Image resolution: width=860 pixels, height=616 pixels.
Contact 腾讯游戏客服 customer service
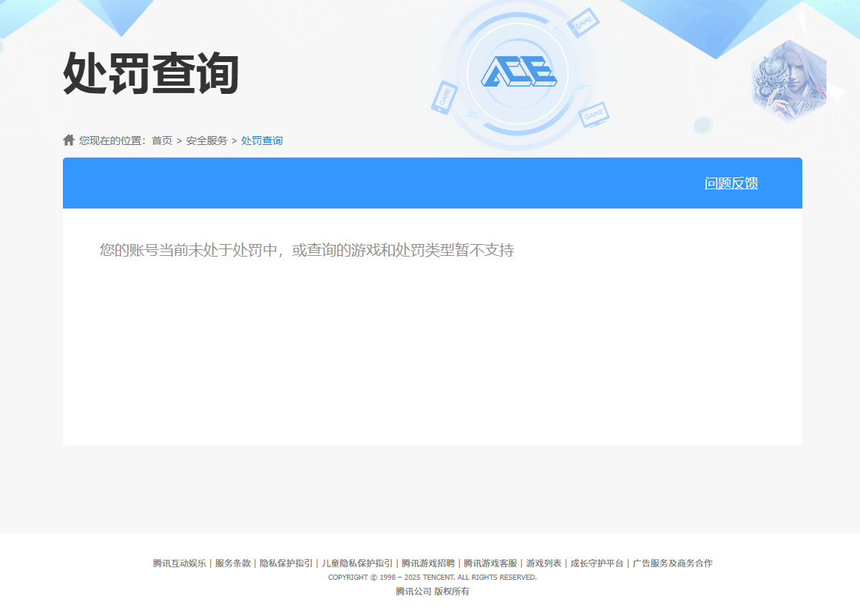[x=490, y=563]
